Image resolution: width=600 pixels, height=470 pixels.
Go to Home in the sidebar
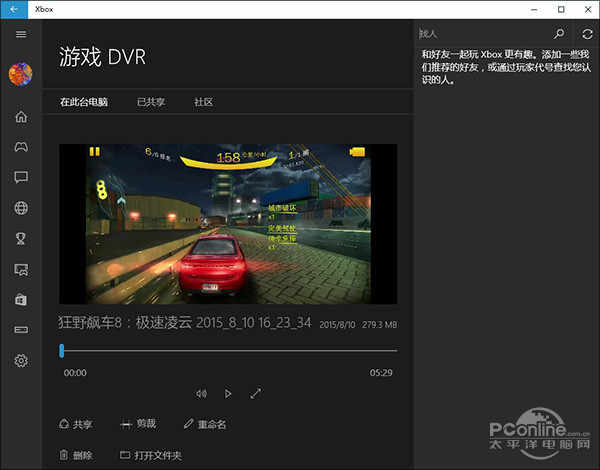(x=20, y=117)
